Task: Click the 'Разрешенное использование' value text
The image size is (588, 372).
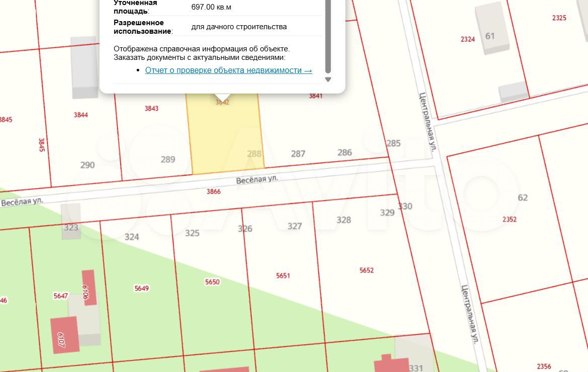Action: point(239,27)
